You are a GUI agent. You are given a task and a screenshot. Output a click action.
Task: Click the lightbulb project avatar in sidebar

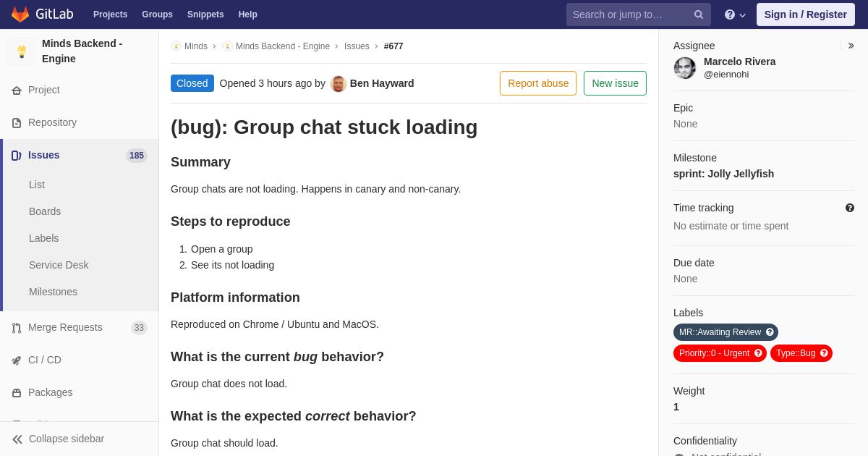22,51
